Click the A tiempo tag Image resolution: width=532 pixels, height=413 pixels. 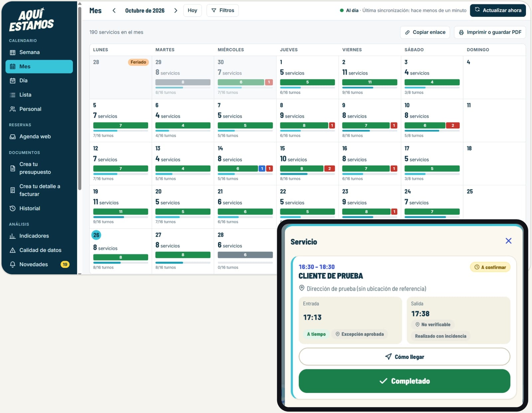[316, 334]
